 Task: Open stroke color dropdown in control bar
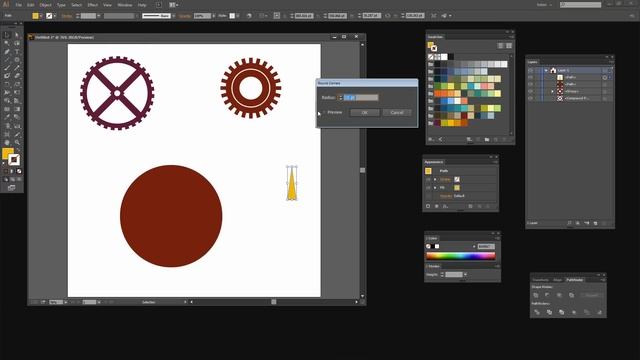(55, 16)
